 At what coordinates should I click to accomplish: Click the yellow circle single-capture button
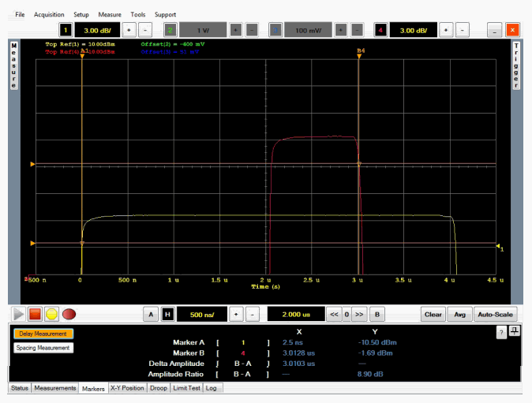click(51, 314)
